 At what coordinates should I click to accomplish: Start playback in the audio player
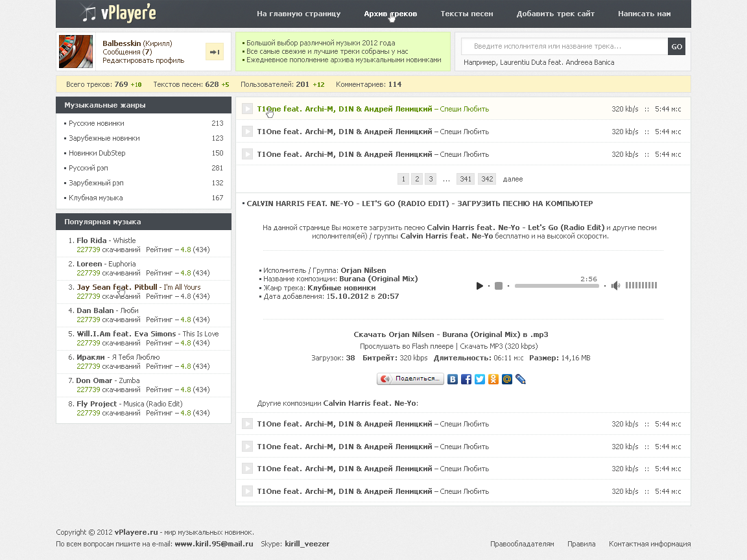(479, 286)
